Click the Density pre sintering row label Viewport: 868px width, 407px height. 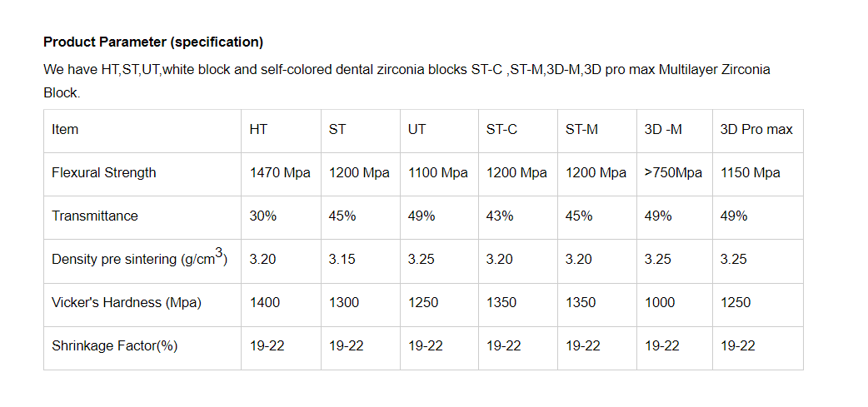[x=139, y=259]
